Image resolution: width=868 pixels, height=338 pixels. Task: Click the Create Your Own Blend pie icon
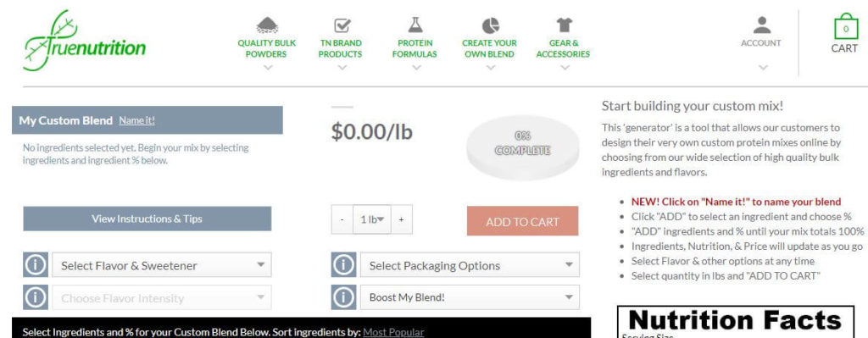point(491,25)
